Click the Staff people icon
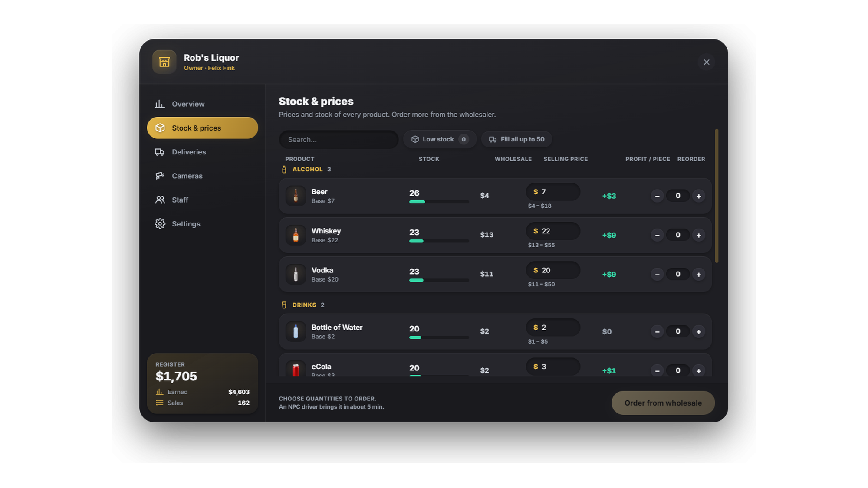Image resolution: width=868 pixels, height=488 pixels. coord(160,200)
